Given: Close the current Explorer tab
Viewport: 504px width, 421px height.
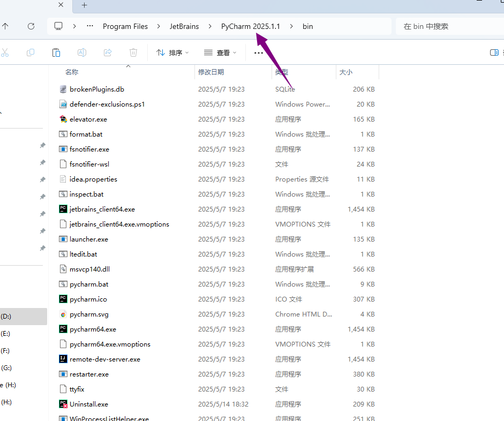Looking at the screenshot, I should tap(61, 5).
